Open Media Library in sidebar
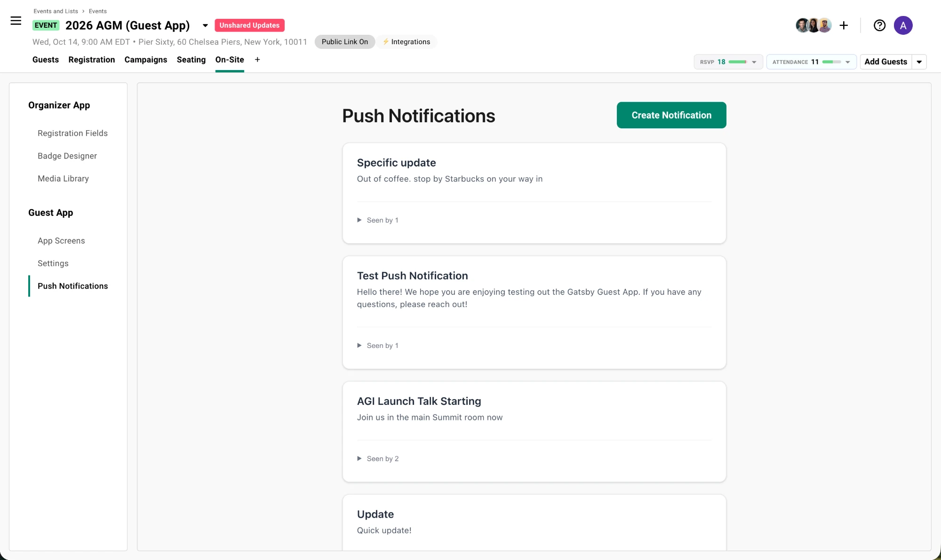 [x=63, y=178]
